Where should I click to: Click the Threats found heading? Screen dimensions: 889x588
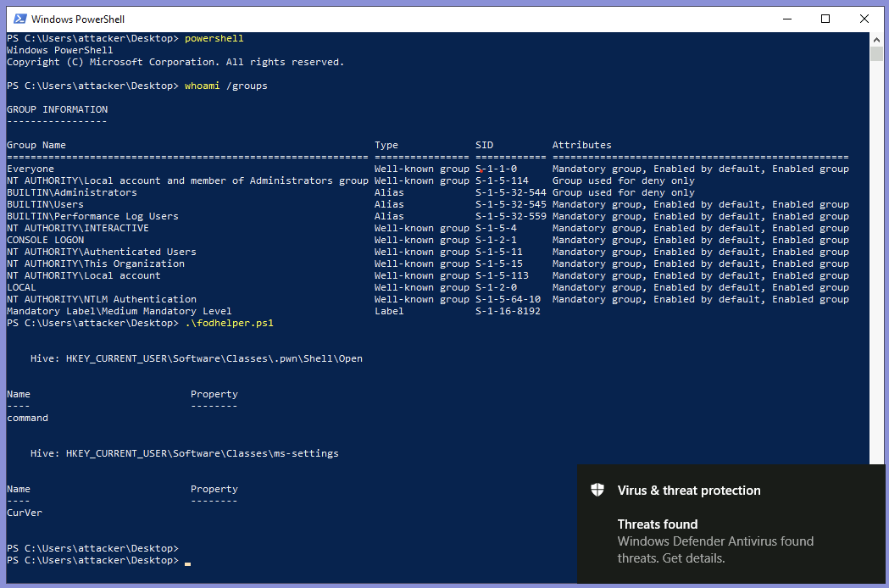[658, 524]
